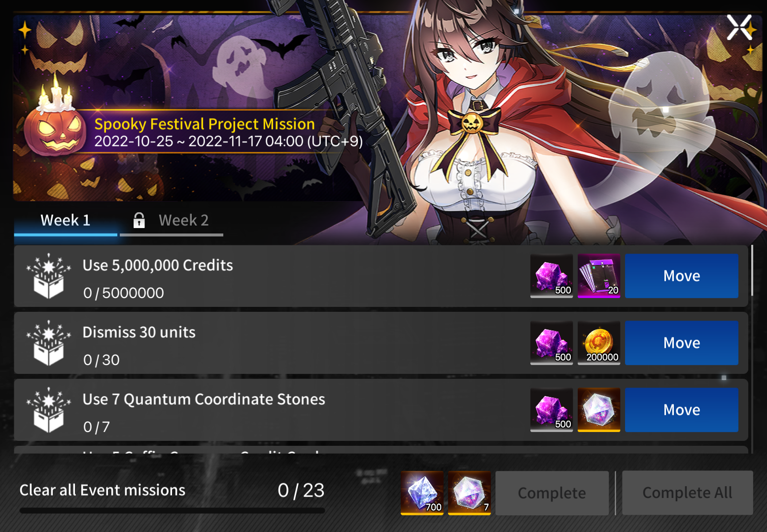
Task: Tap 500 quartz reward for Dismiss mission
Action: point(552,343)
